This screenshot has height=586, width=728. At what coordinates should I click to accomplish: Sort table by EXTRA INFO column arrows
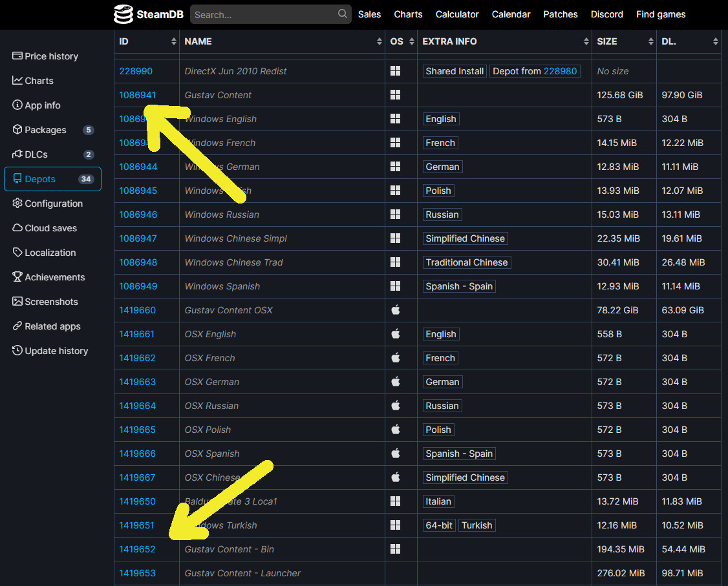(586, 41)
